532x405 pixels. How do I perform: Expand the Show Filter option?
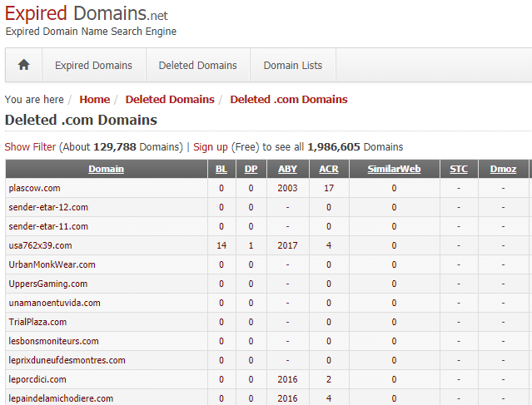coord(30,146)
